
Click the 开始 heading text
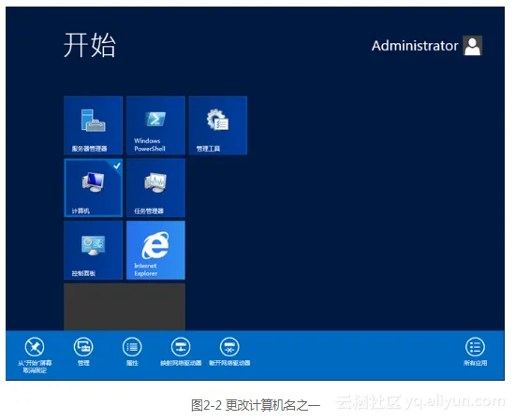point(90,45)
